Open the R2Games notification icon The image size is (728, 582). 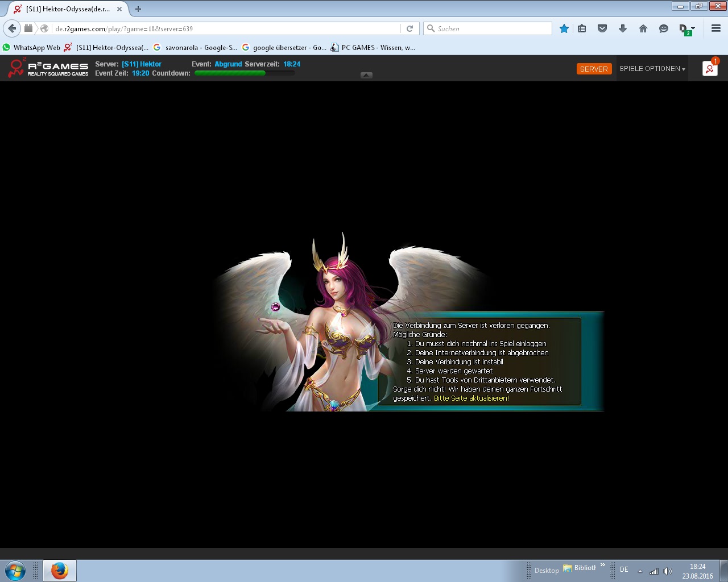pyautogui.click(x=710, y=69)
